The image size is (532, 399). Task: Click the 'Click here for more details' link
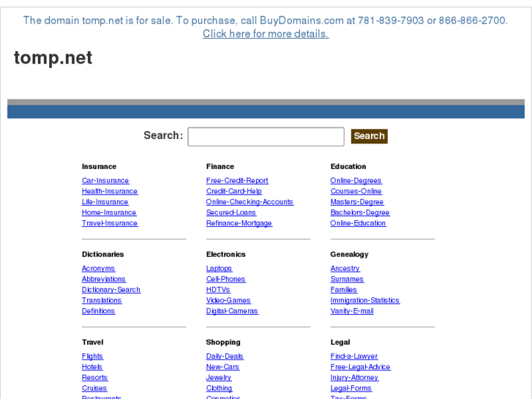coord(266,34)
